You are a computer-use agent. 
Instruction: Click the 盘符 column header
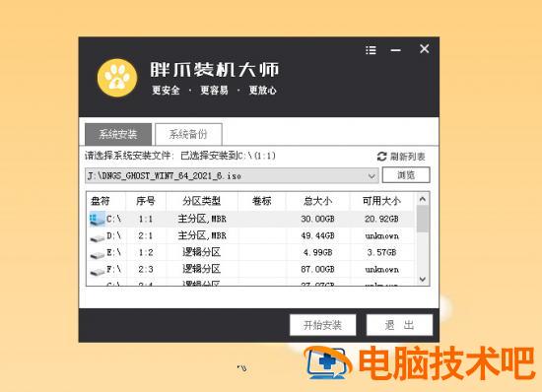(105, 201)
